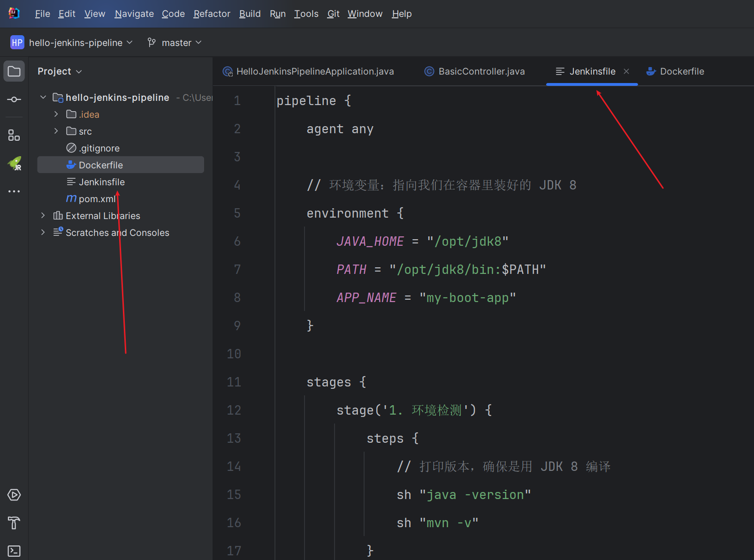Open the File menu
The image size is (754, 560).
click(42, 14)
